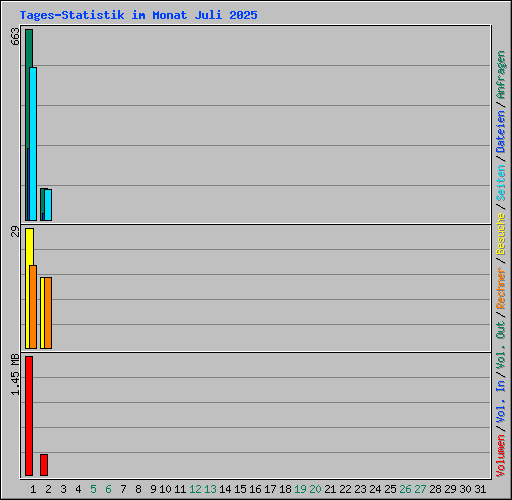This screenshot has height=500, width=512.
Task: Click the yellow Besuche legend label
Action: coord(501,234)
